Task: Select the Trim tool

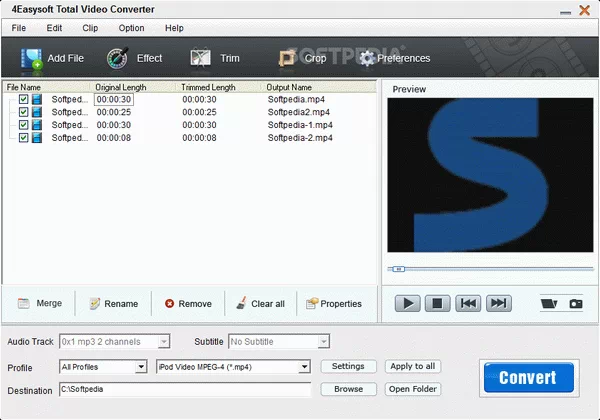Action: 202,58
